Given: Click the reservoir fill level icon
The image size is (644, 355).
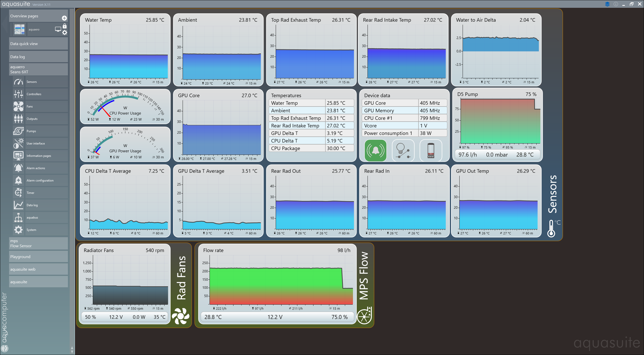Looking at the screenshot, I should [x=431, y=151].
